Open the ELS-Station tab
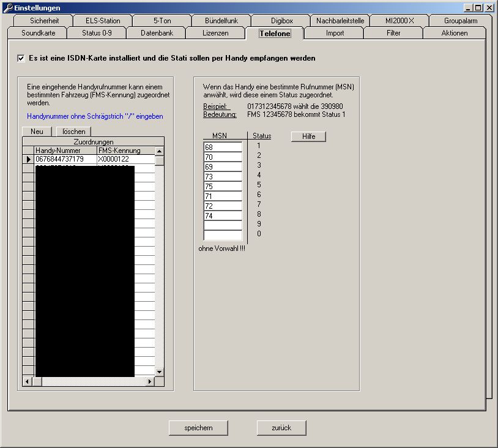The width and height of the screenshot is (498, 448). click(x=103, y=21)
